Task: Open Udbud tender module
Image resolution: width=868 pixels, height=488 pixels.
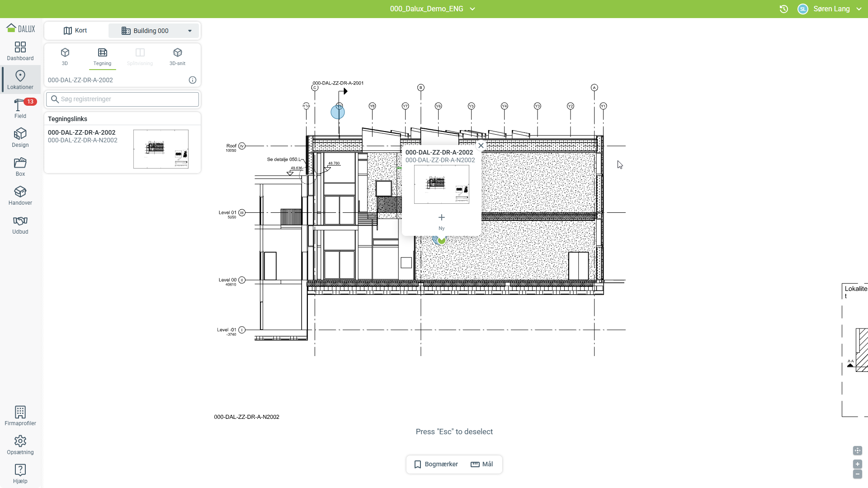Action: (x=20, y=225)
